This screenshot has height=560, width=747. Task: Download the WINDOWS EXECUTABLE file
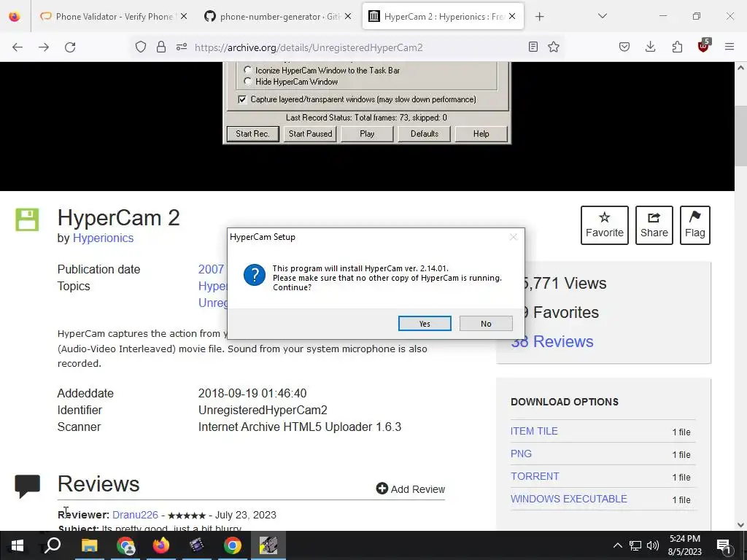pos(569,499)
